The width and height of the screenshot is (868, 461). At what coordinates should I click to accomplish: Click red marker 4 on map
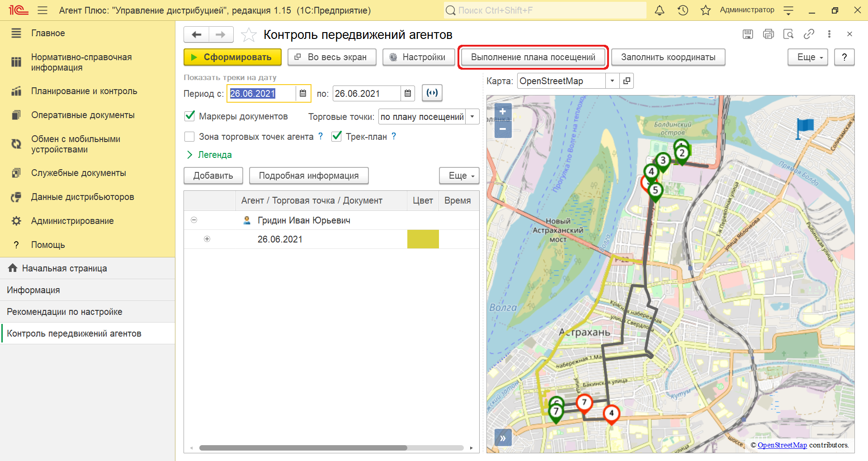point(611,414)
